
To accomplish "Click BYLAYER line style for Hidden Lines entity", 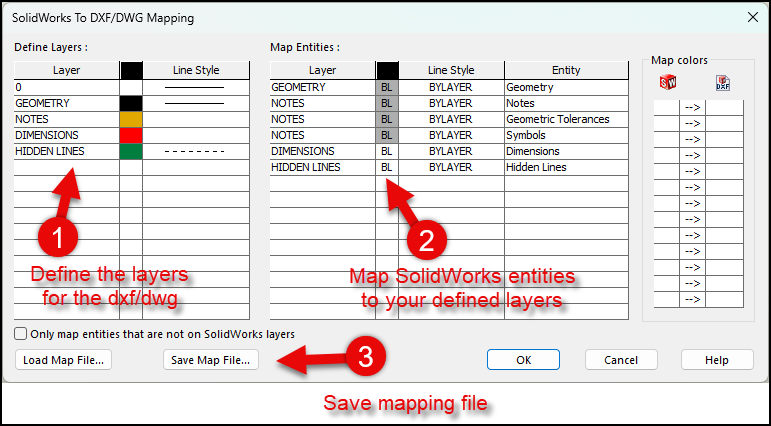I will coord(451,167).
